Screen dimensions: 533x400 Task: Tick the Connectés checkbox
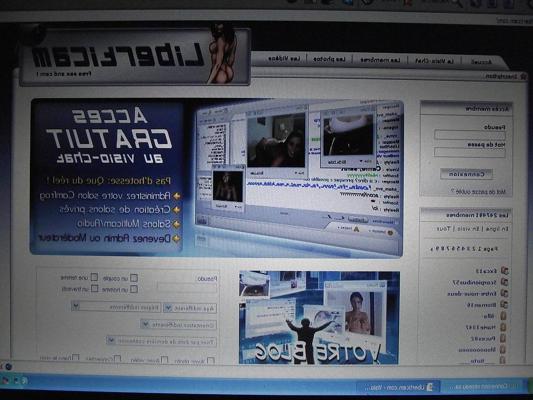click(117, 359)
